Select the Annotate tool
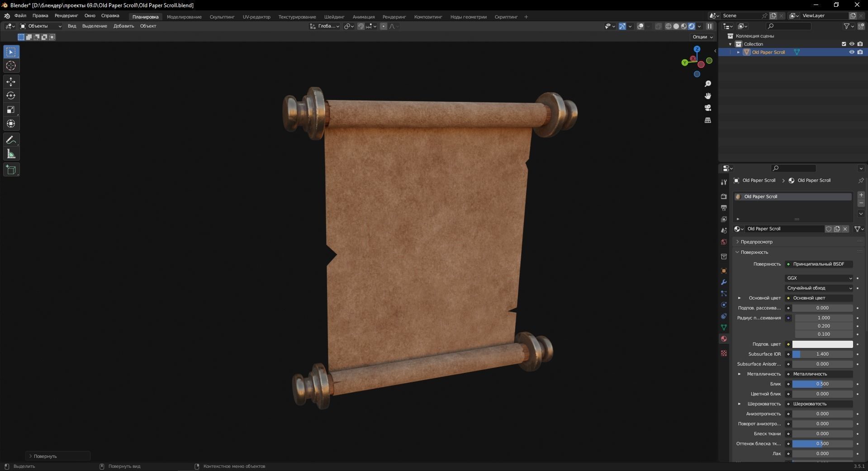 tap(11, 140)
